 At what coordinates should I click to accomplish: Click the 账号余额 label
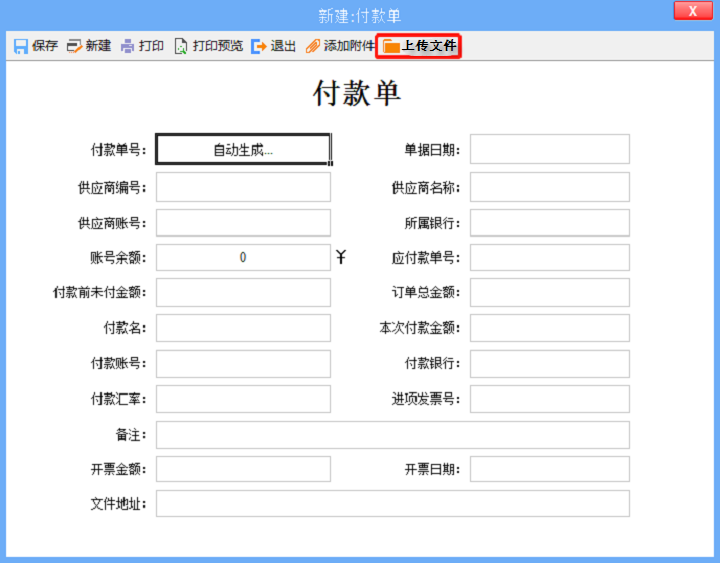pos(118,258)
